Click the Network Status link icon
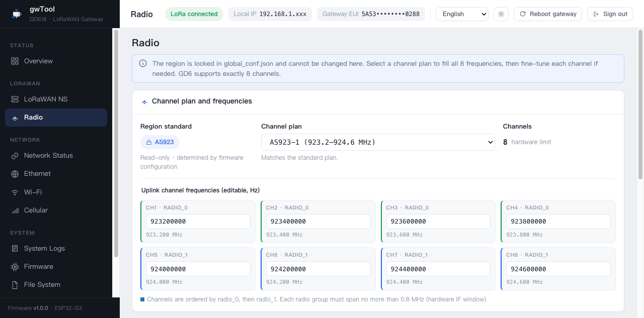 (x=15, y=155)
